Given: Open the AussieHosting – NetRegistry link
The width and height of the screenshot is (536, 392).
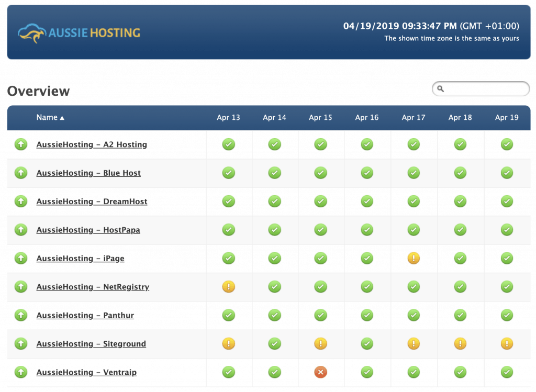Looking at the screenshot, I should [x=93, y=287].
